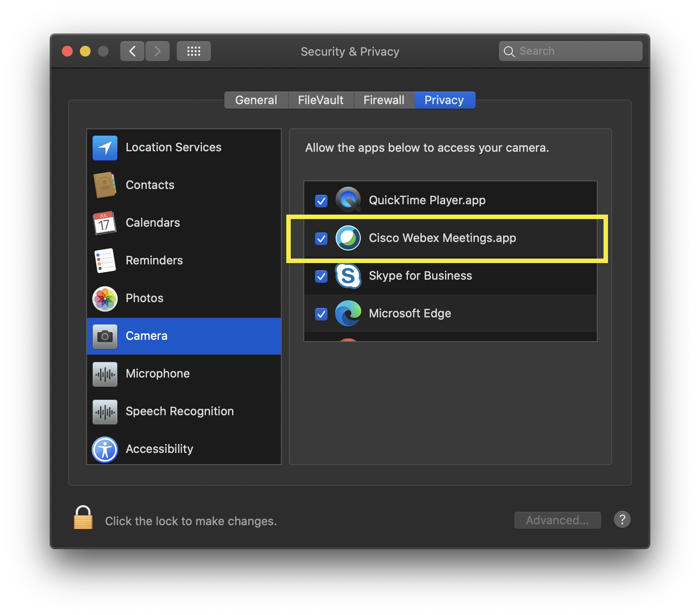Click the Skype for Business name

tap(420, 276)
